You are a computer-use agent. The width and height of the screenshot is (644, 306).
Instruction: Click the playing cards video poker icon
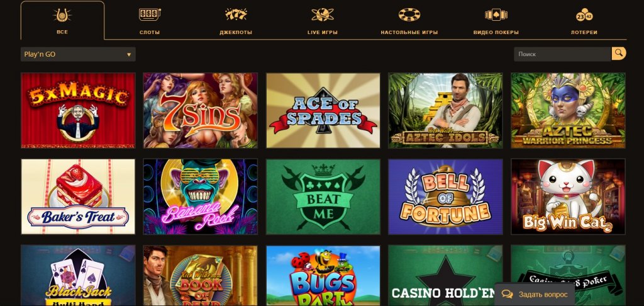(x=496, y=15)
